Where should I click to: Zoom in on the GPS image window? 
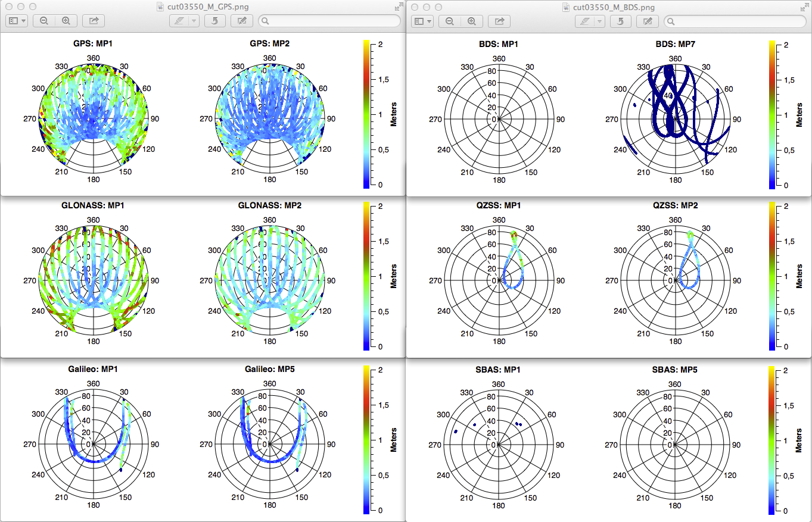coord(66,21)
